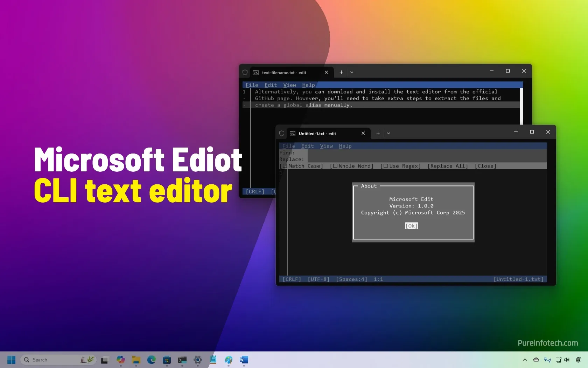The height and width of the screenshot is (368, 588).
Task: Open Help menu in text-filename.txt window
Action: 308,85
